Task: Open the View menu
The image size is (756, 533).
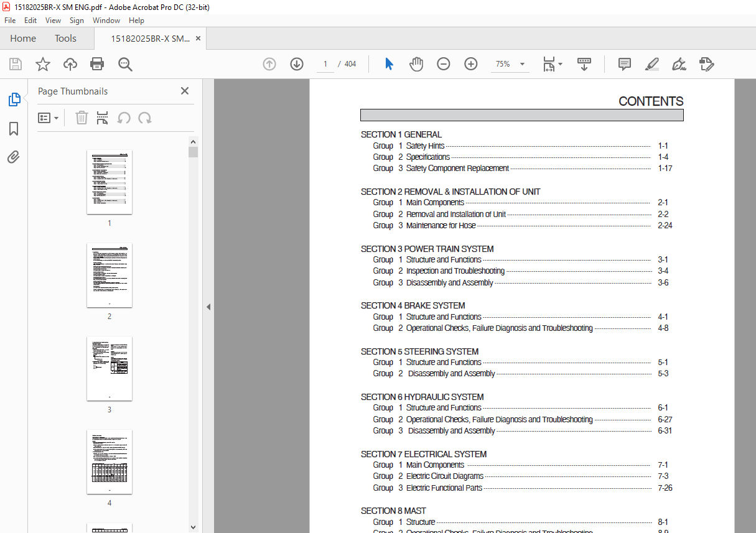Action: pyautogui.click(x=53, y=21)
